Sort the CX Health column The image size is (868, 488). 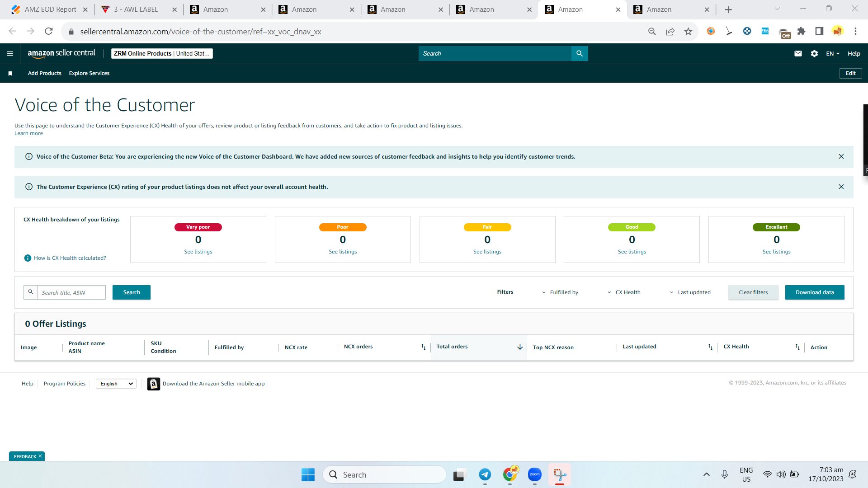click(x=797, y=347)
